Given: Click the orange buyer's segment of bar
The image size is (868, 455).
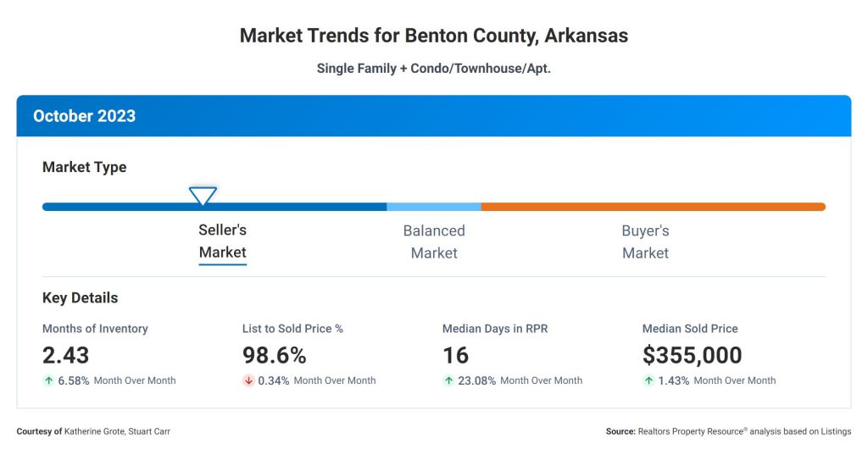Looking at the screenshot, I should (x=653, y=207).
